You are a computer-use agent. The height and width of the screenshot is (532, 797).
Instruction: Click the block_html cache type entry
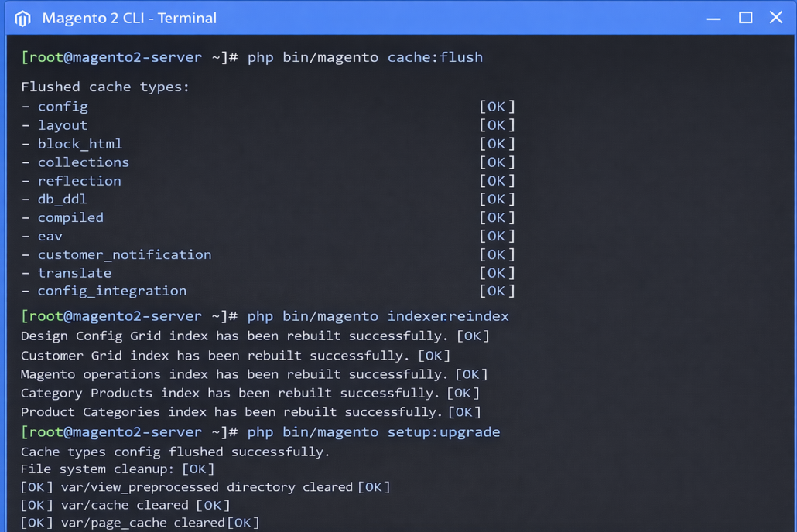[x=80, y=144]
